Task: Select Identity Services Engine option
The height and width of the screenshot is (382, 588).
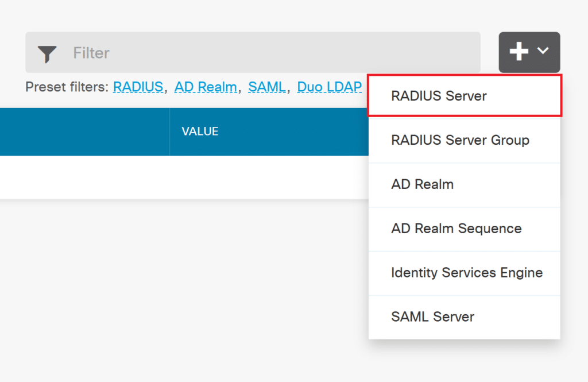Action: click(x=467, y=273)
